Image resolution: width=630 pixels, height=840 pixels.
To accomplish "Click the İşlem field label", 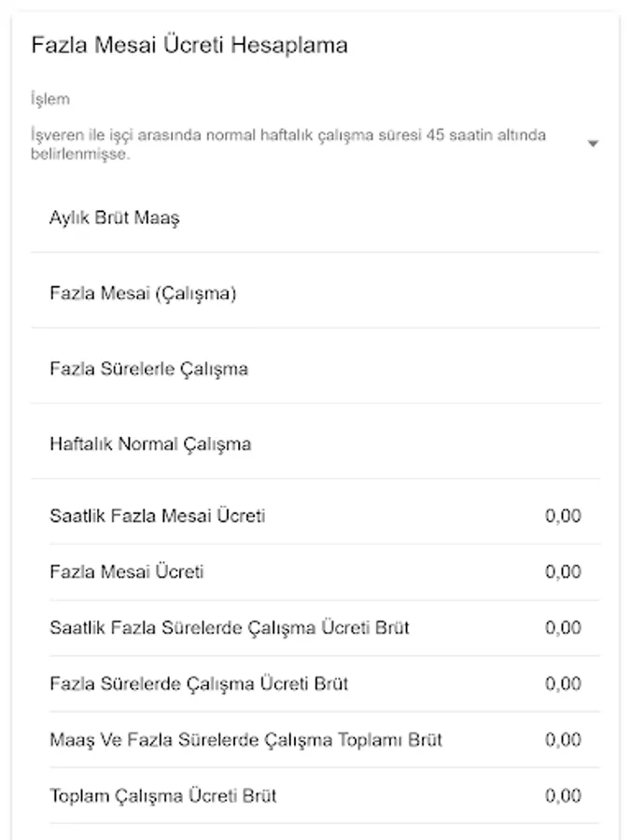I will tap(49, 100).
